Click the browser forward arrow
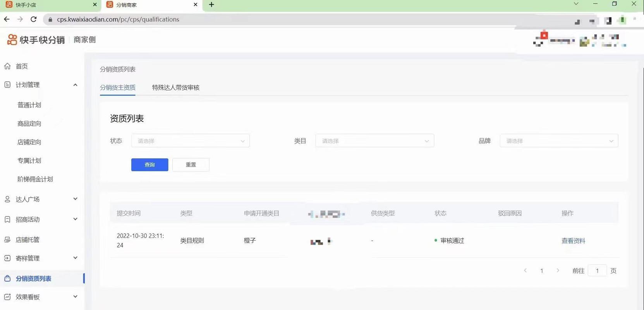This screenshot has width=644, height=310. click(20, 19)
